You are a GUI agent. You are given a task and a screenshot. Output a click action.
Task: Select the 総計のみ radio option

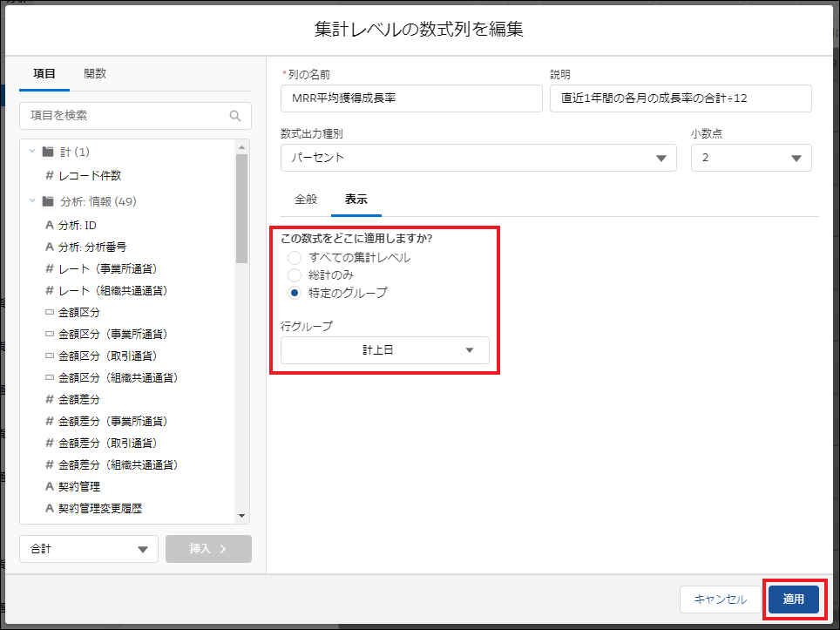coord(295,275)
